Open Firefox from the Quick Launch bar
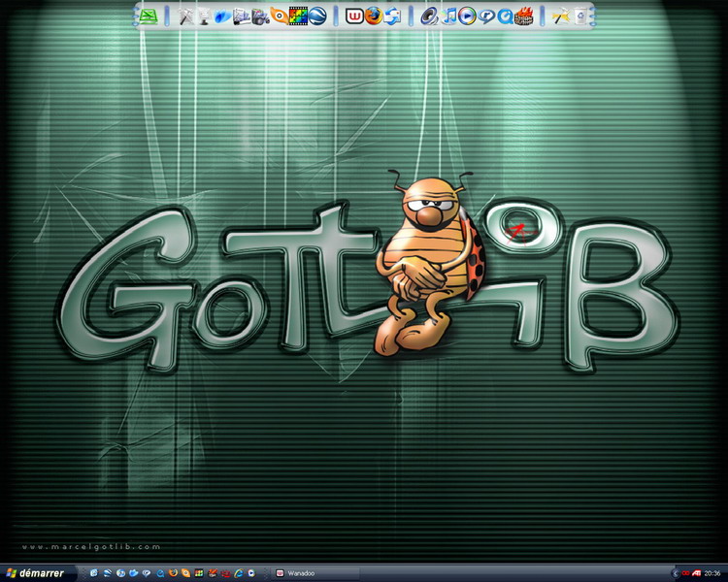This screenshot has height=582, width=728. pos(173,573)
